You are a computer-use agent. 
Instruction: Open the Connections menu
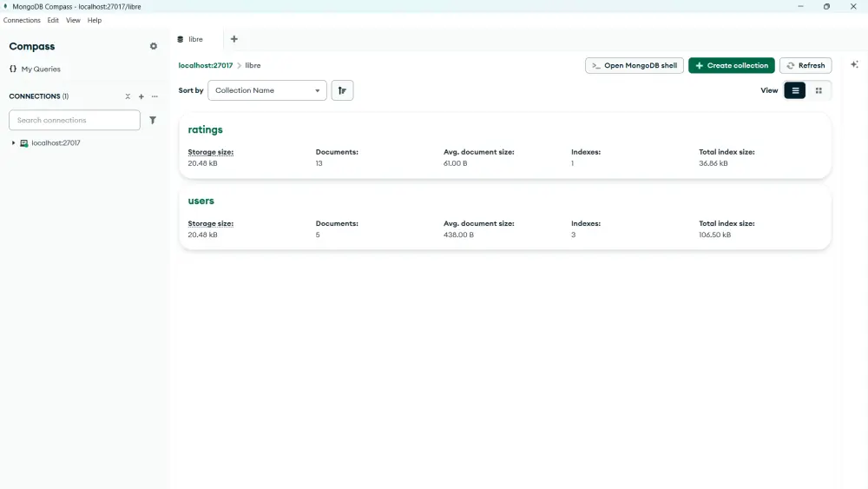[x=22, y=21]
